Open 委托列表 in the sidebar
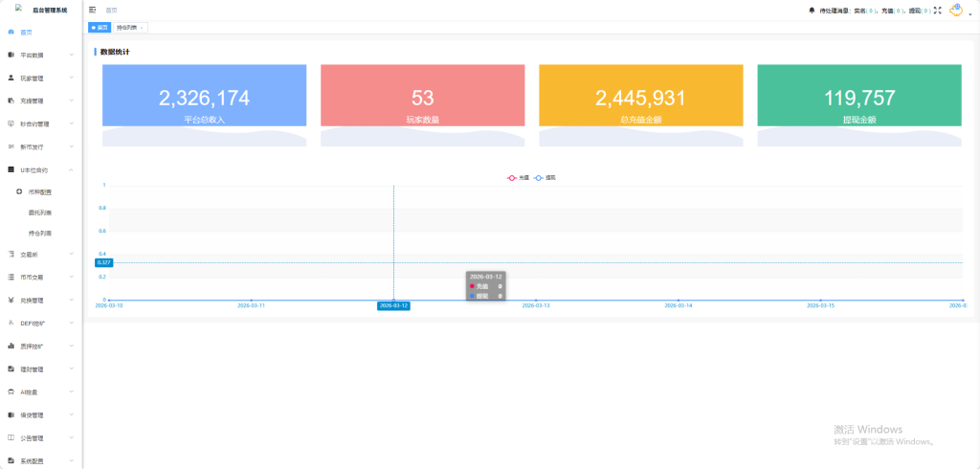The image size is (980, 469). [40, 212]
